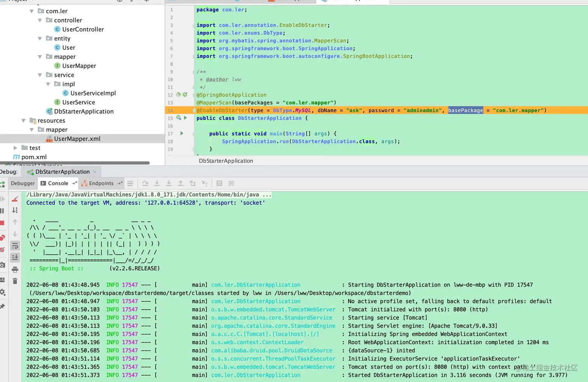This screenshot has height=382, width=588.
Task: Collapse the resources folder
Action: pos(23,121)
